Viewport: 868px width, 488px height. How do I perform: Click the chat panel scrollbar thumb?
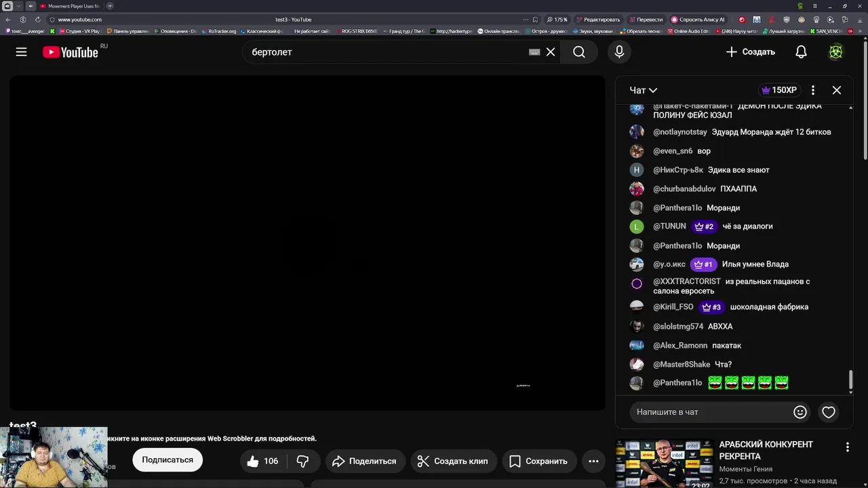(x=851, y=380)
